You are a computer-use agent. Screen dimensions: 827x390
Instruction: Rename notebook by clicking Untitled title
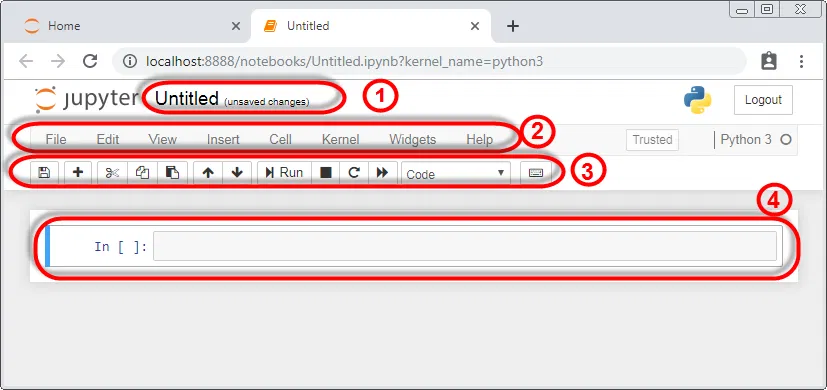187,98
